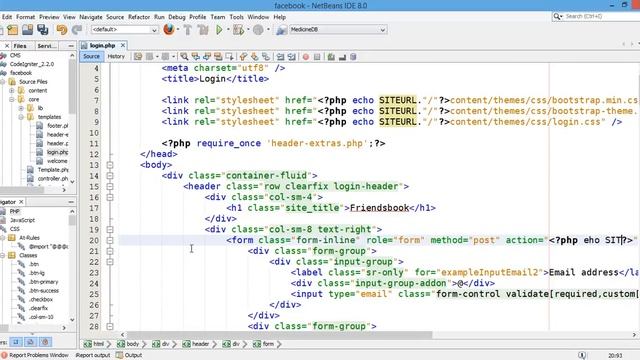Image resolution: width=640 pixels, height=360 pixels.
Task: Click the icon left of MedicineDB combo
Action: (x=281, y=30)
